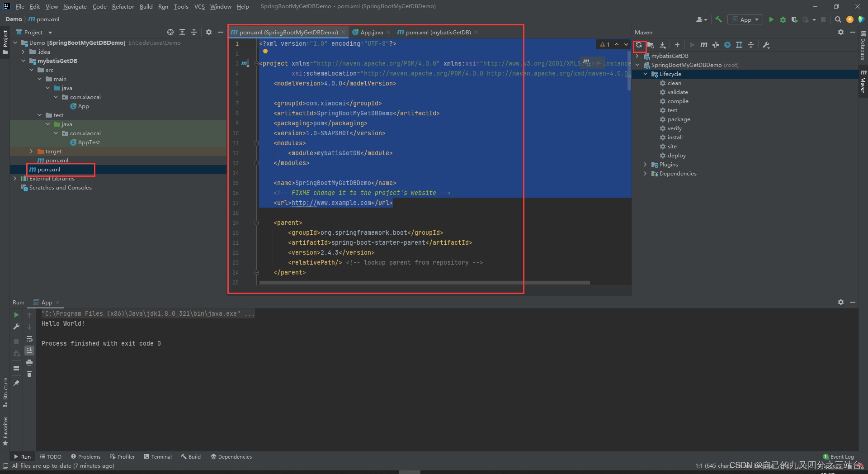Print the Run console output
The image size is (868, 474).
29,362
